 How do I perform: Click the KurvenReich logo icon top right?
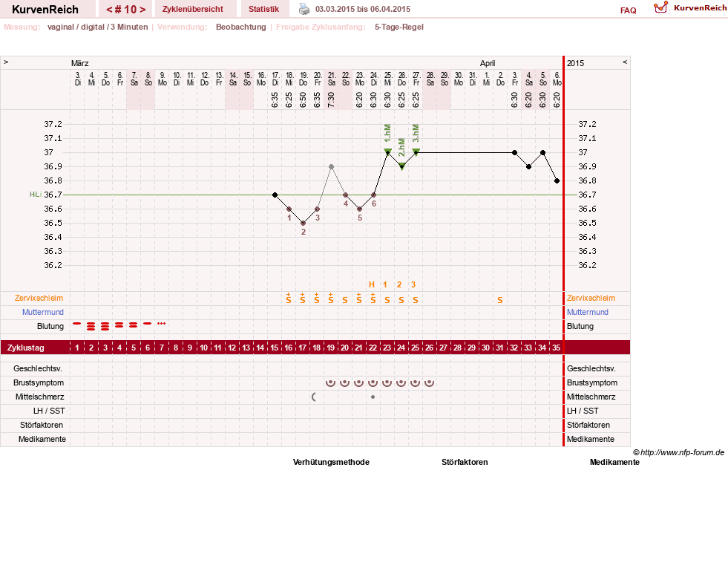[660, 7]
